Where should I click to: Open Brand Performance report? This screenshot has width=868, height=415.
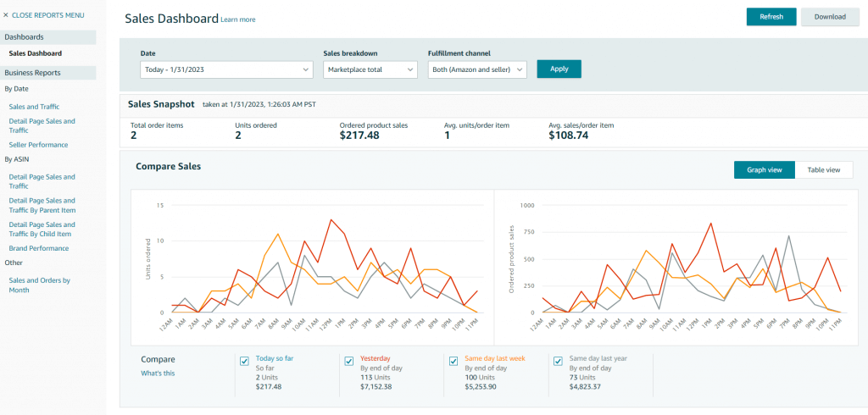click(x=39, y=248)
